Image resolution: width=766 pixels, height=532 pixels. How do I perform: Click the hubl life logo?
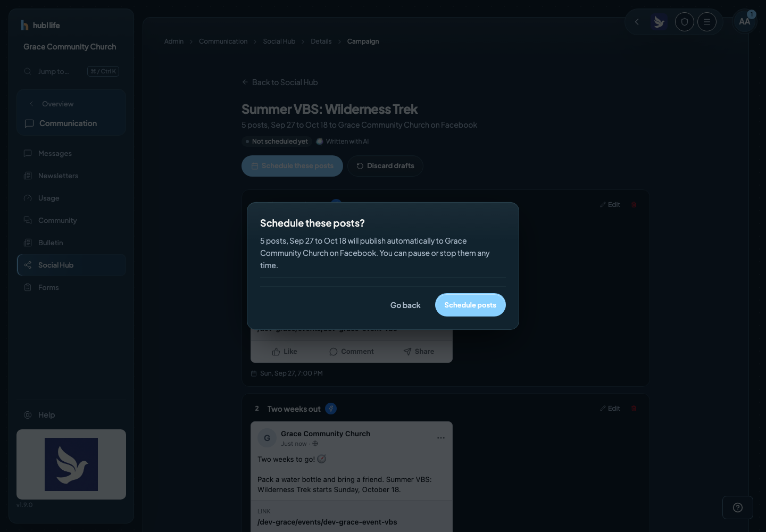(40, 25)
